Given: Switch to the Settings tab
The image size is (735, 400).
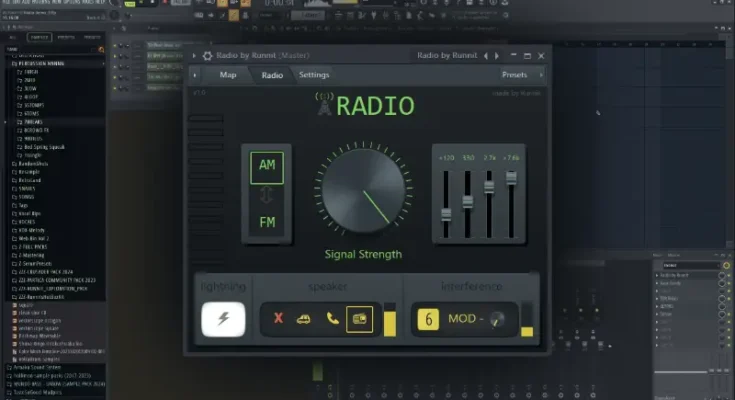Looking at the screenshot, I should tap(313, 75).
